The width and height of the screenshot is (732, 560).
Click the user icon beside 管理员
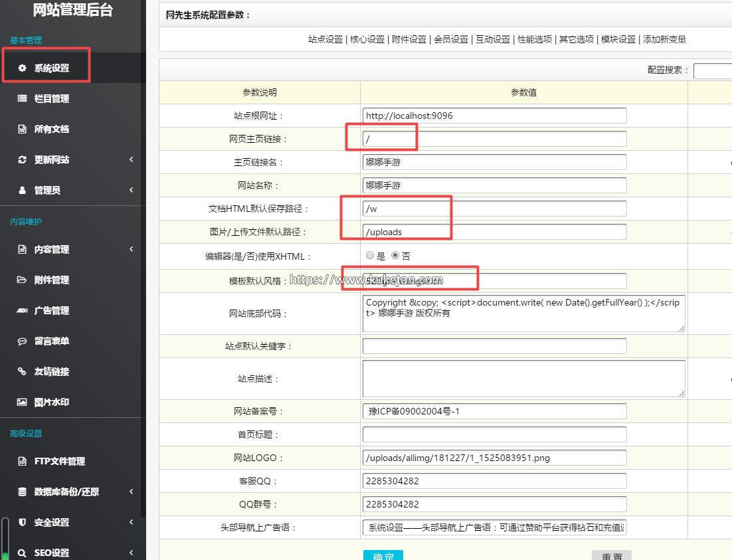pyautogui.click(x=22, y=190)
